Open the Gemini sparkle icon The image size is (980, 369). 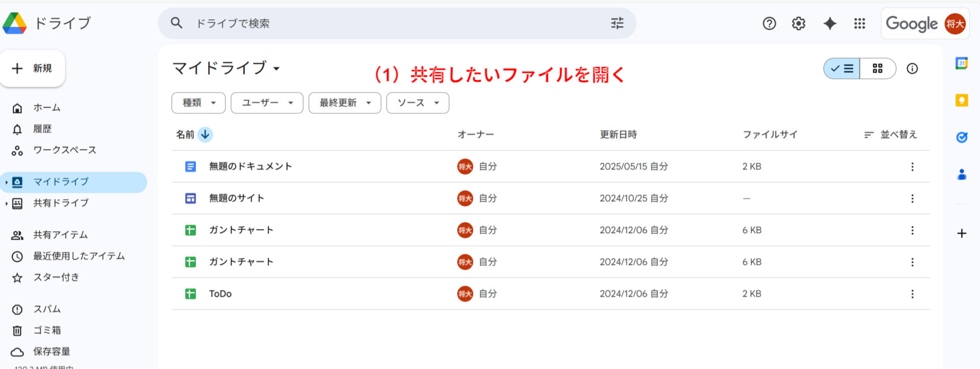830,23
